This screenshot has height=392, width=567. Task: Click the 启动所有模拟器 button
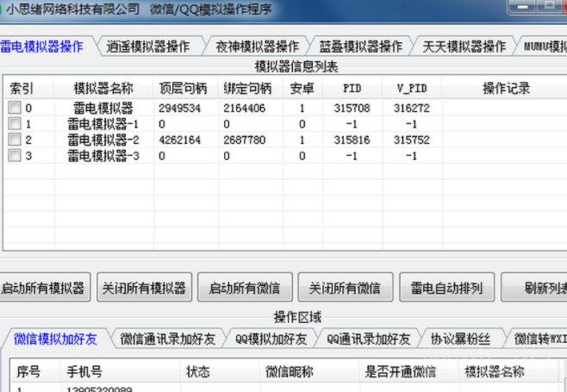click(x=44, y=288)
